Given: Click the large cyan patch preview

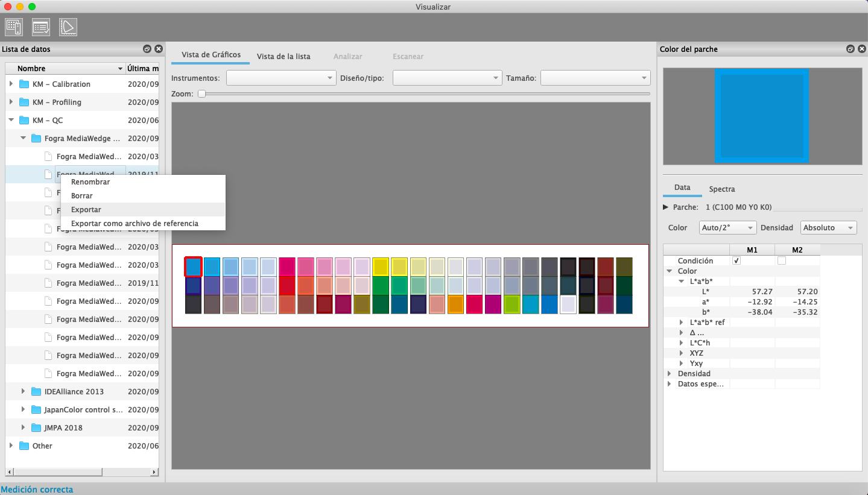Looking at the screenshot, I should pos(762,116).
